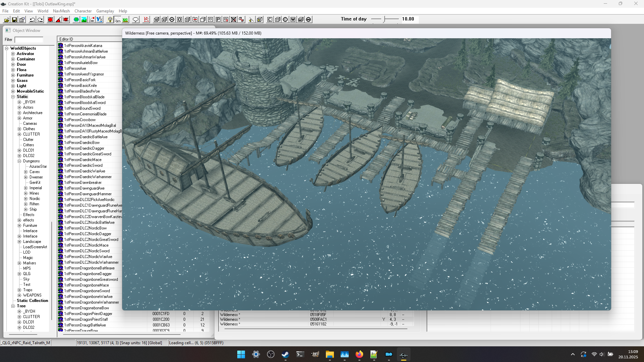Click the navmesh triangle icon
644x362 pixels.
pyautogui.click(x=146, y=20)
